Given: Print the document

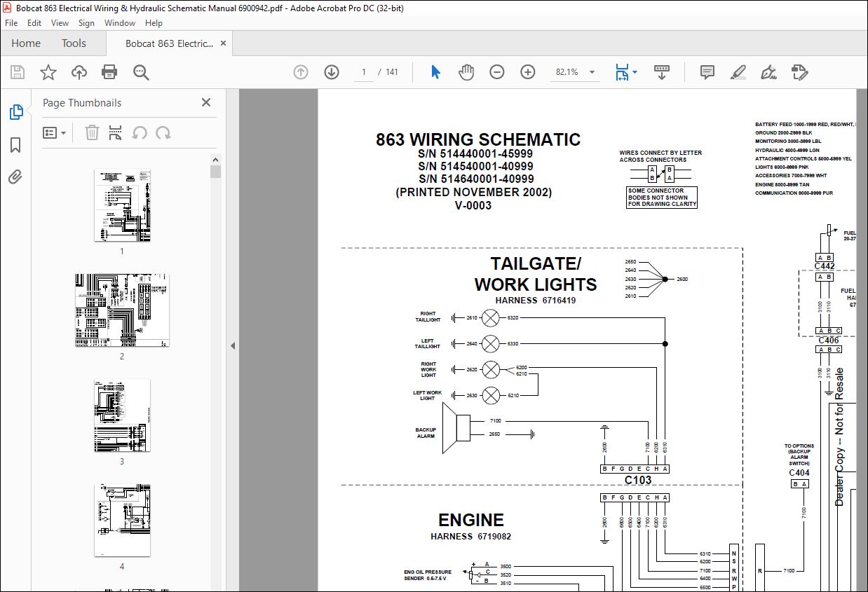Looking at the screenshot, I should coord(109,72).
